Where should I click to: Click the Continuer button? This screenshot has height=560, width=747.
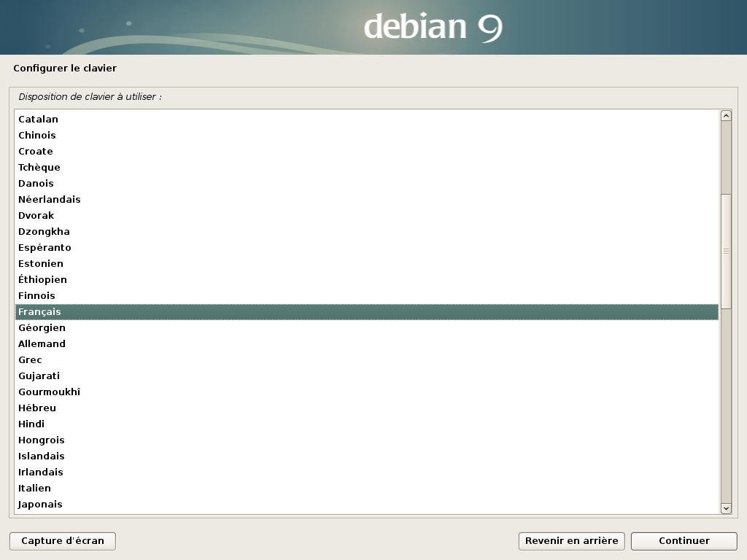[x=684, y=541]
